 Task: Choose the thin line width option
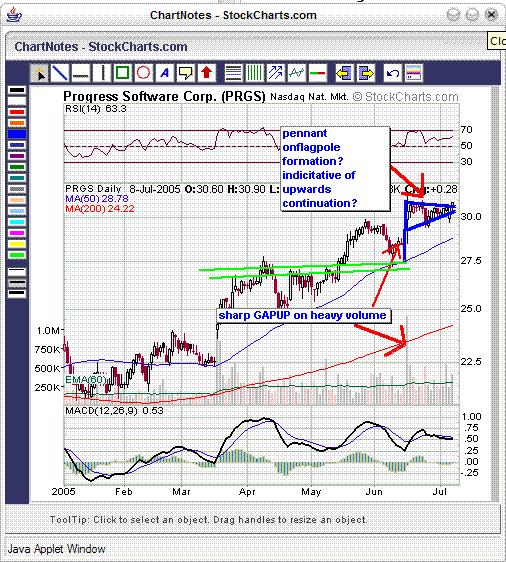[x=17, y=272]
